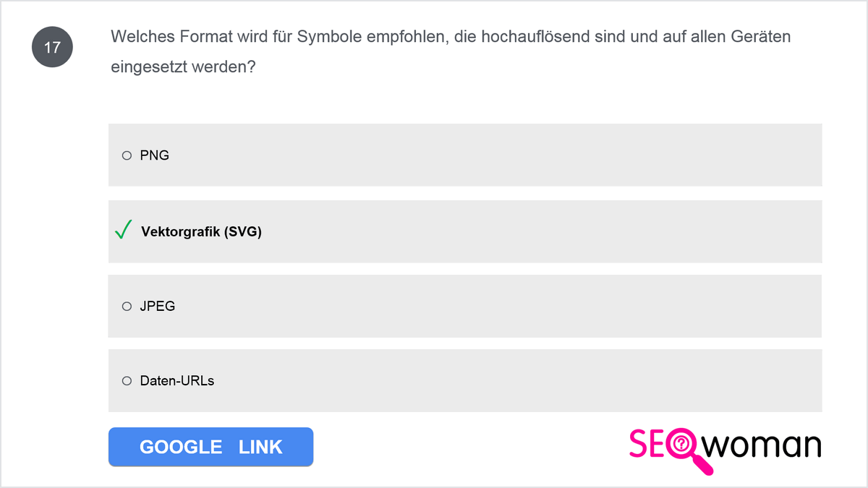Screen dimensions: 868x488
Task: Click the JPEG answer label text
Action: [157, 307]
